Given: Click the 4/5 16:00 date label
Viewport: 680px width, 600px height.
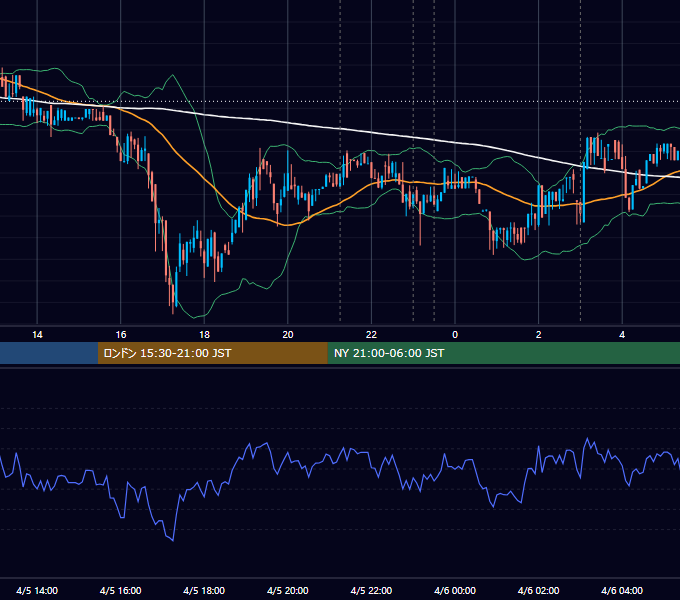Looking at the screenshot, I should [x=121, y=590].
